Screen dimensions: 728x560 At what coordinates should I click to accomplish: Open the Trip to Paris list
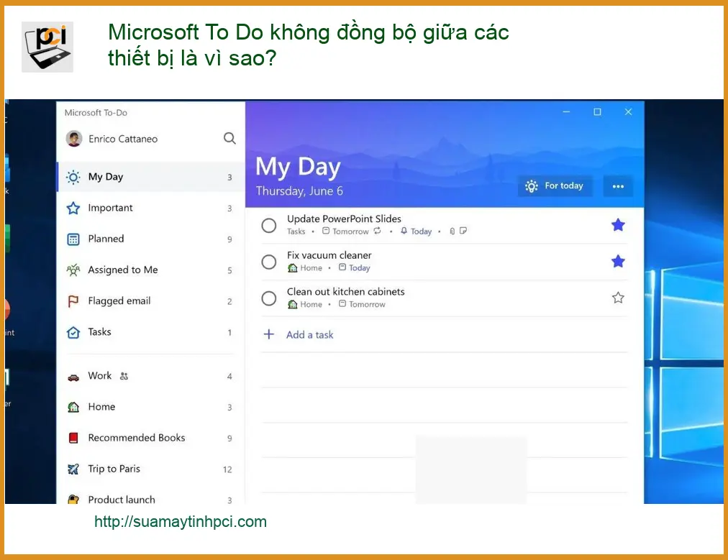pos(151,469)
